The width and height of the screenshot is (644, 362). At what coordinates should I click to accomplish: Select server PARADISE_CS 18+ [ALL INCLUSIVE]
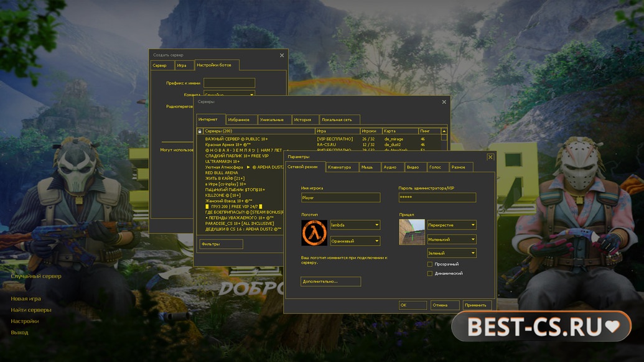click(240, 223)
